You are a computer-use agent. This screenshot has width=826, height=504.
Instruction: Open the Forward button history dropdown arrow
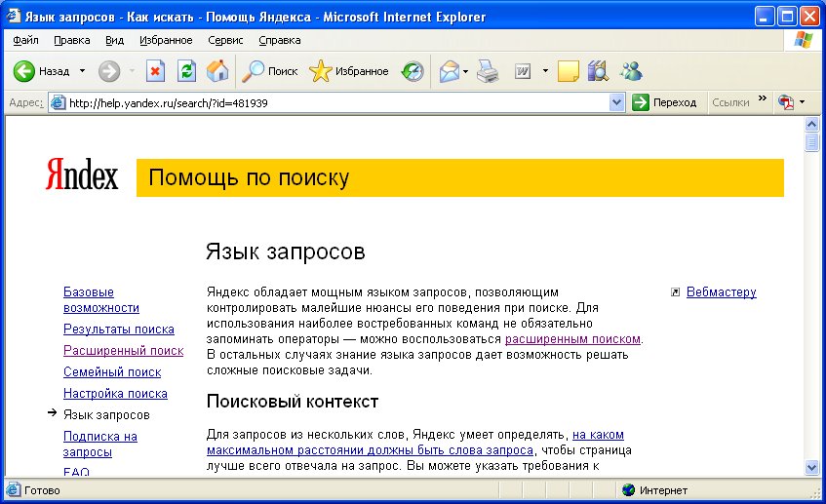tap(132, 71)
